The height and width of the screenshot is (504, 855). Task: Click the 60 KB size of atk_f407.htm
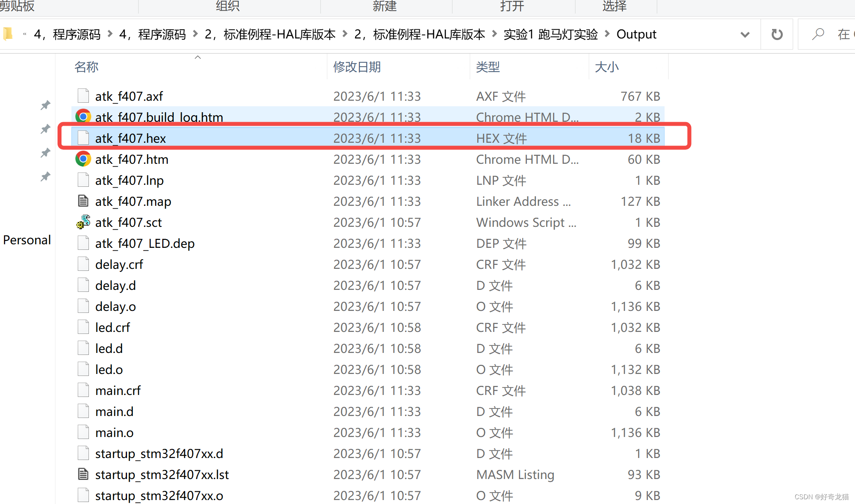644,159
